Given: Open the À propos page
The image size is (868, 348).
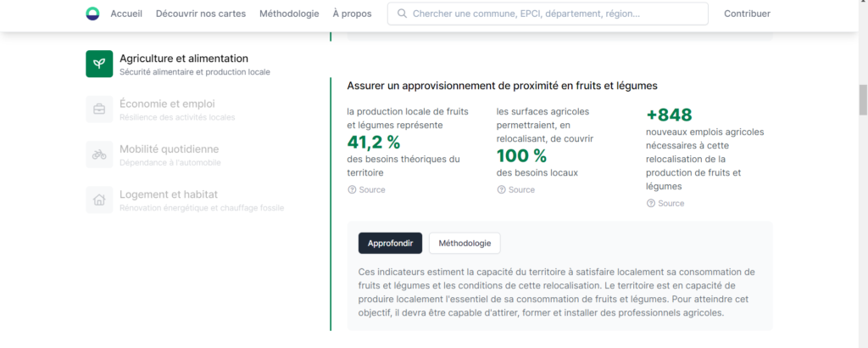Looking at the screenshot, I should tap(352, 14).
